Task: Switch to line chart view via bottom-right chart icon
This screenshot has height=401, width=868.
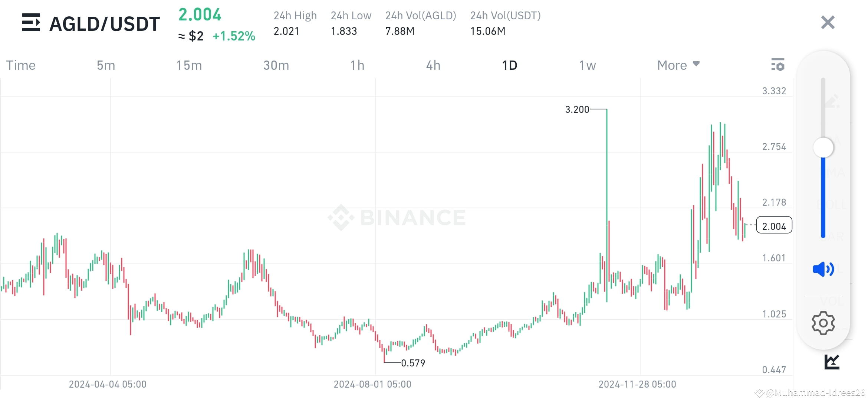Action: [x=832, y=361]
